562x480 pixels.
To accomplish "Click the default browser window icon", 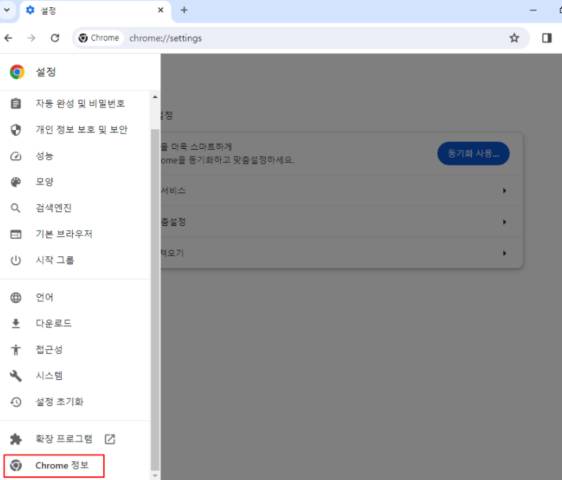I will pos(16,234).
